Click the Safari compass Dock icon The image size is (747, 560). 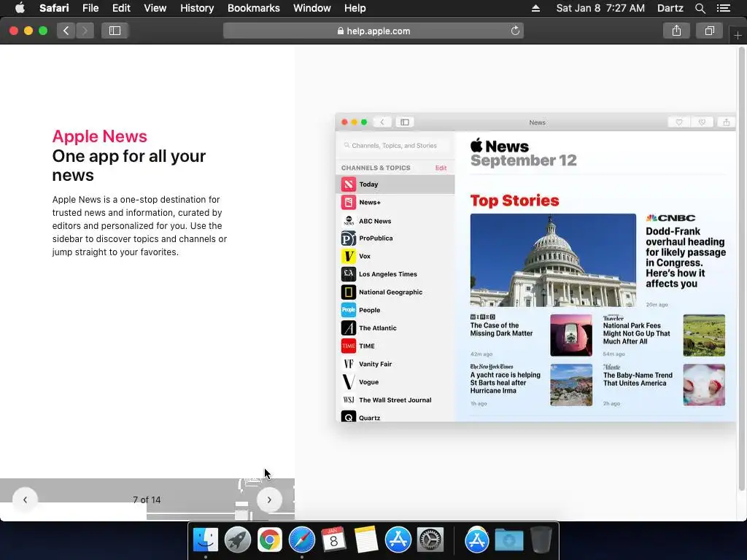point(301,540)
